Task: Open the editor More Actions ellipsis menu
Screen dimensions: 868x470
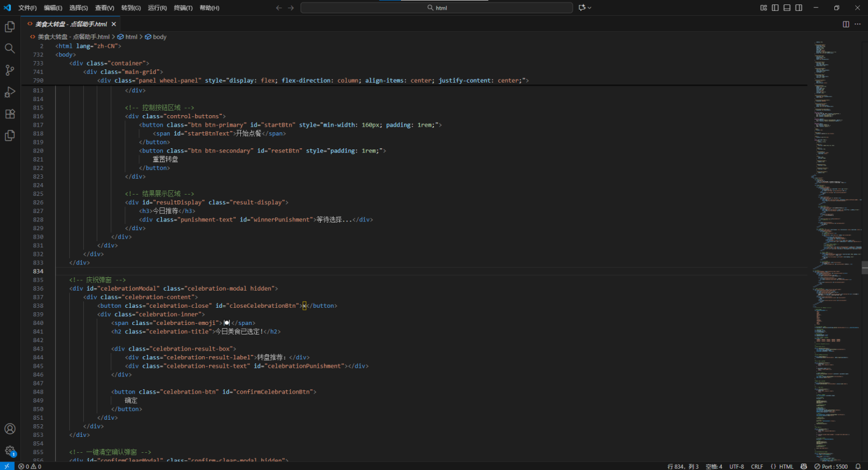Action: 857,24
